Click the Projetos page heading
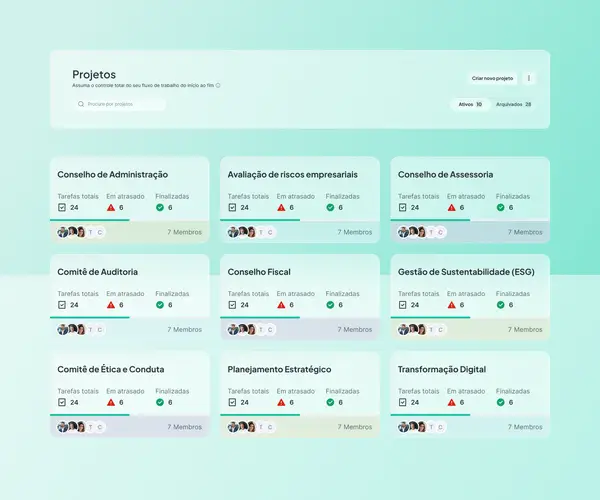Screen dimensions: 600x500 point(94,75)
